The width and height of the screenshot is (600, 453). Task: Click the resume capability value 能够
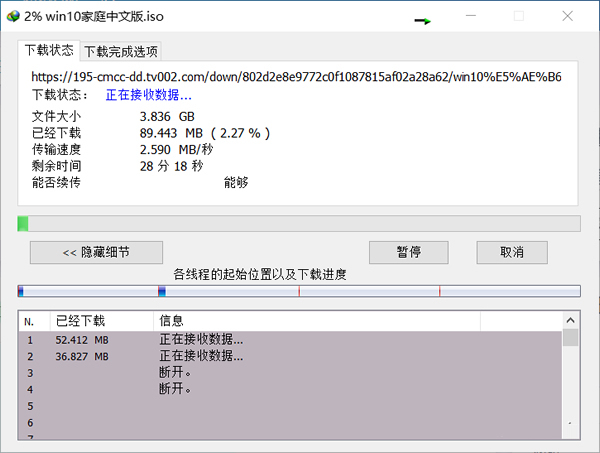[236, 183]
